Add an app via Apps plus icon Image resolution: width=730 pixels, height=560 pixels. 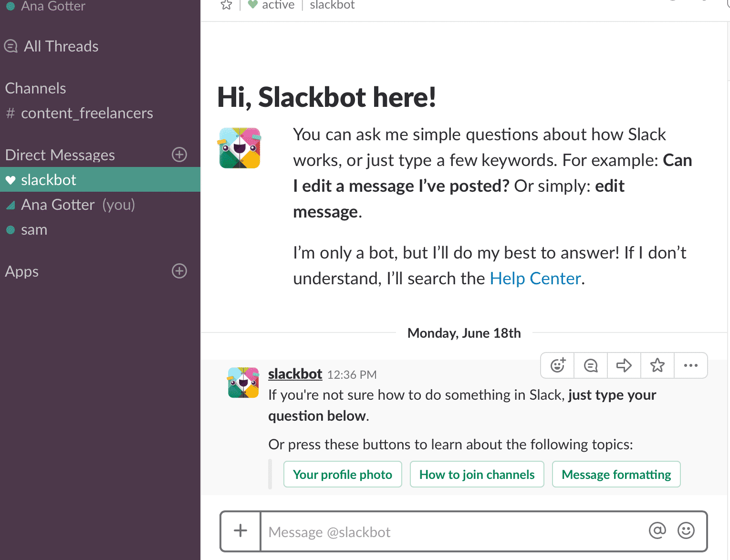point(179,271)
